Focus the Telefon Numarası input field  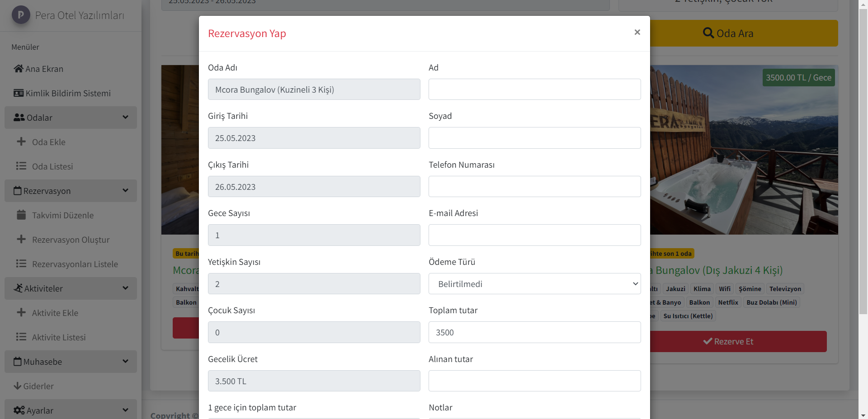pyautogui.click(x=534, y=187)
